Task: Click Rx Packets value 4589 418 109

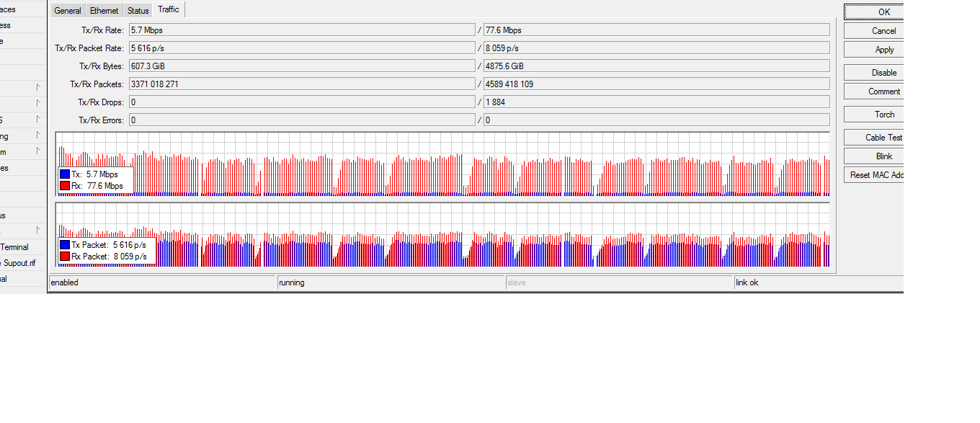Action: point(656,84)
